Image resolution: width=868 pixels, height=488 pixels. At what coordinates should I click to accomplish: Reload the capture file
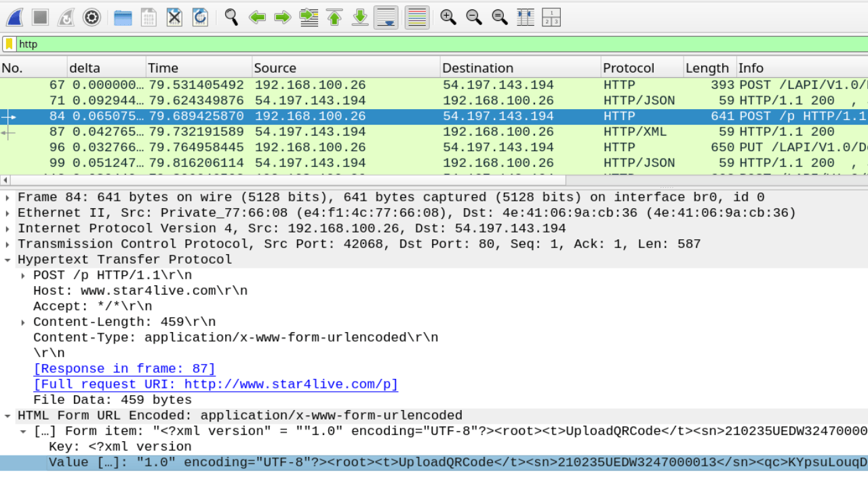[x=200, y=18]
